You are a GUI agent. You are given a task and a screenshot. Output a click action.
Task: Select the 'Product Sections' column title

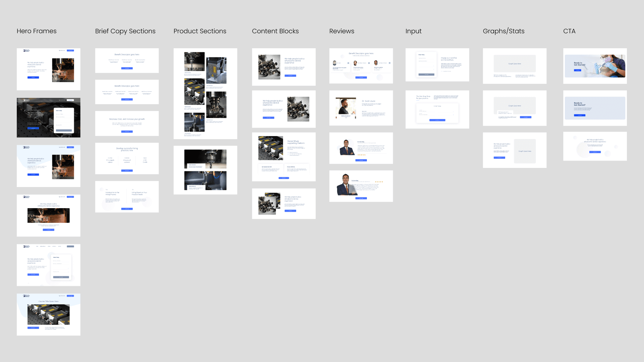tap(200, 31)
